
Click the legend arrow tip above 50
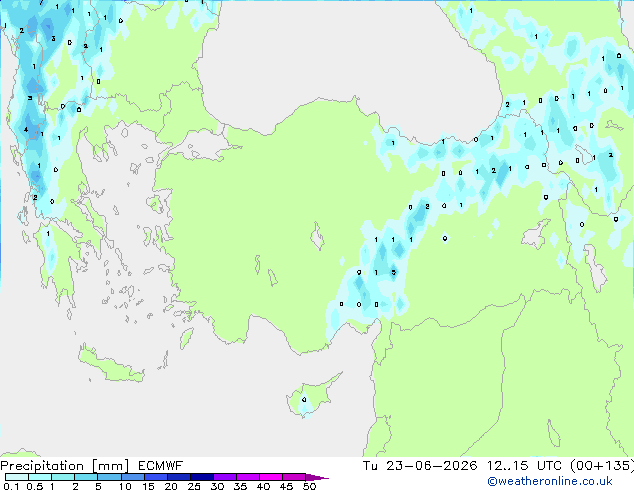[317, 477]
